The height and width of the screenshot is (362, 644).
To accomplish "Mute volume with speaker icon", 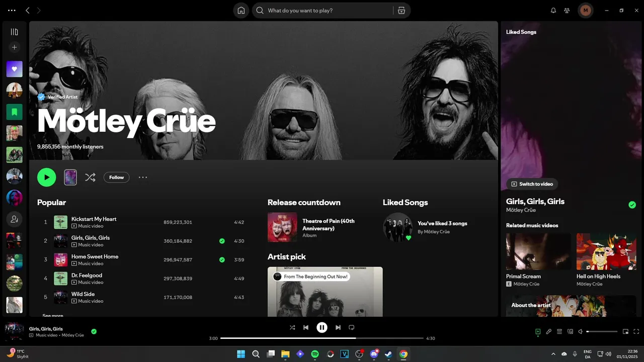I will pyautogui.click(x=581, y=331).
